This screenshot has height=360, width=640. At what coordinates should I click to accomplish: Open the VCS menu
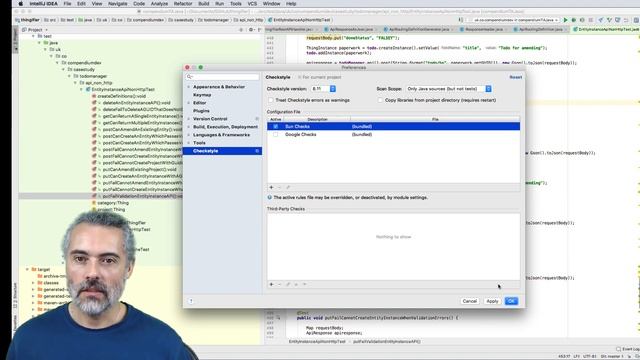click(252, 4)
